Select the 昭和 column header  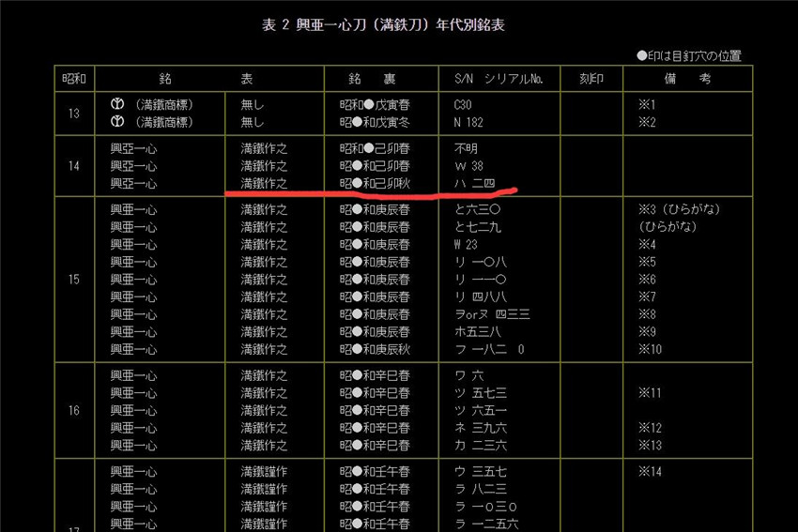click(x=74, y=79)
